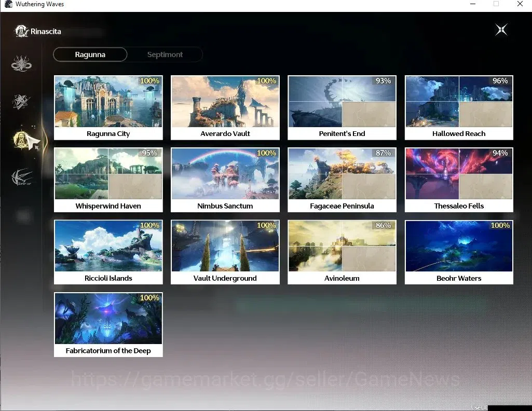Open the Fagaceae Peninsula area card
This screenshot has width=532, height=411.
click(342, 180)
